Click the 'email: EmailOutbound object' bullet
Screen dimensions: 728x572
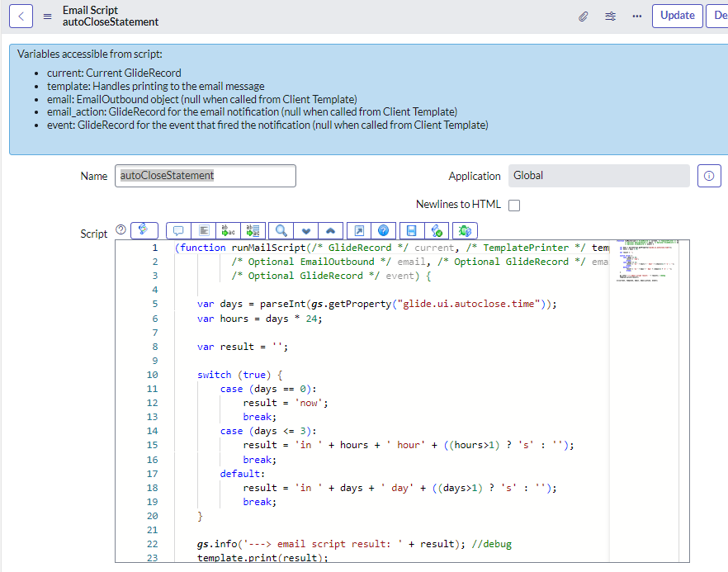pyautogui.click(x=202, y=99)
